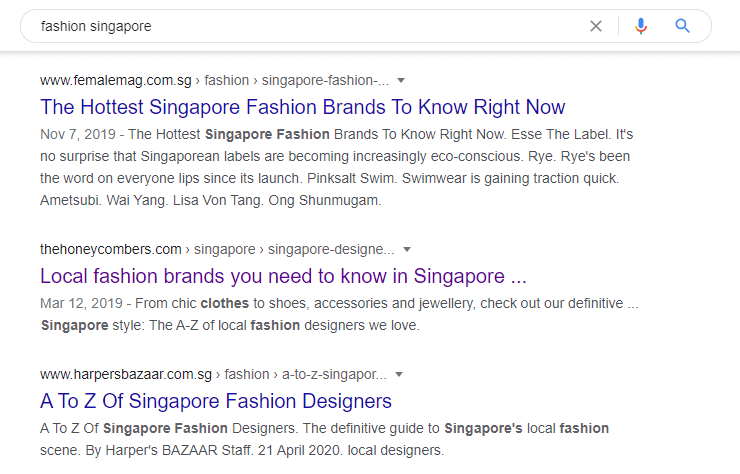The height and width of the screenshot is (474, 740).
Task: Click snippet text 'Ametsubi. Wai Yang. Lisa Von Tang'
Action: 152,201
